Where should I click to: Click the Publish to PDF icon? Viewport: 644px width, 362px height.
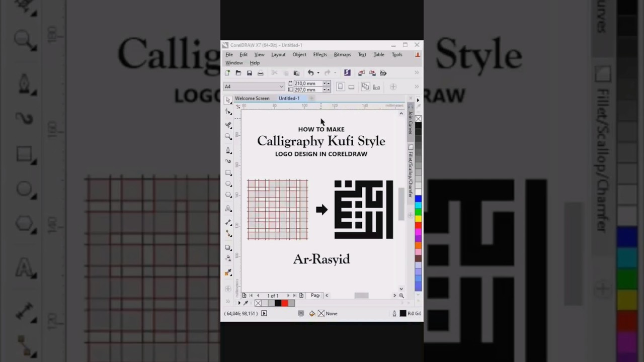[x=383, y=73]
